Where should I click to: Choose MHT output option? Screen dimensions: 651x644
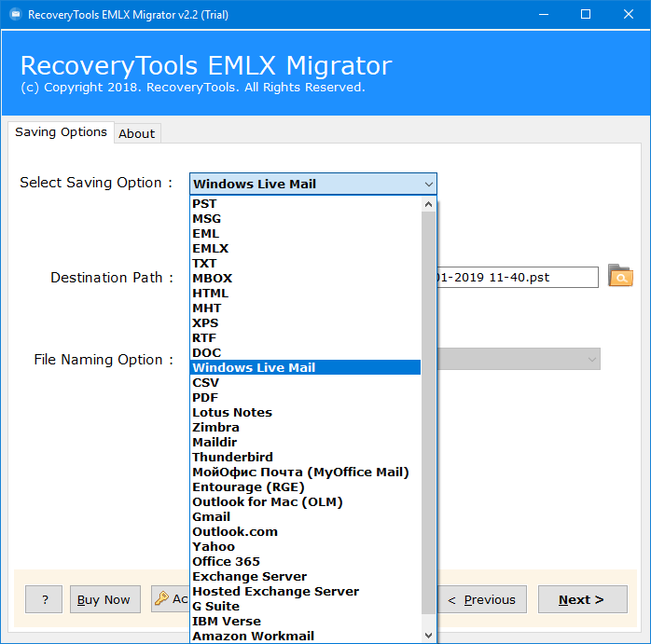tap(305, 308)
